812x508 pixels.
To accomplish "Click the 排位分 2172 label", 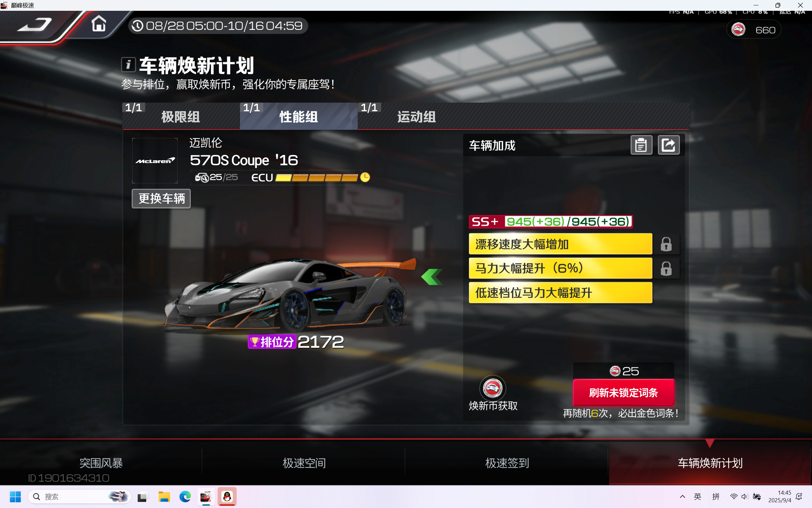I will coord(296,342).
